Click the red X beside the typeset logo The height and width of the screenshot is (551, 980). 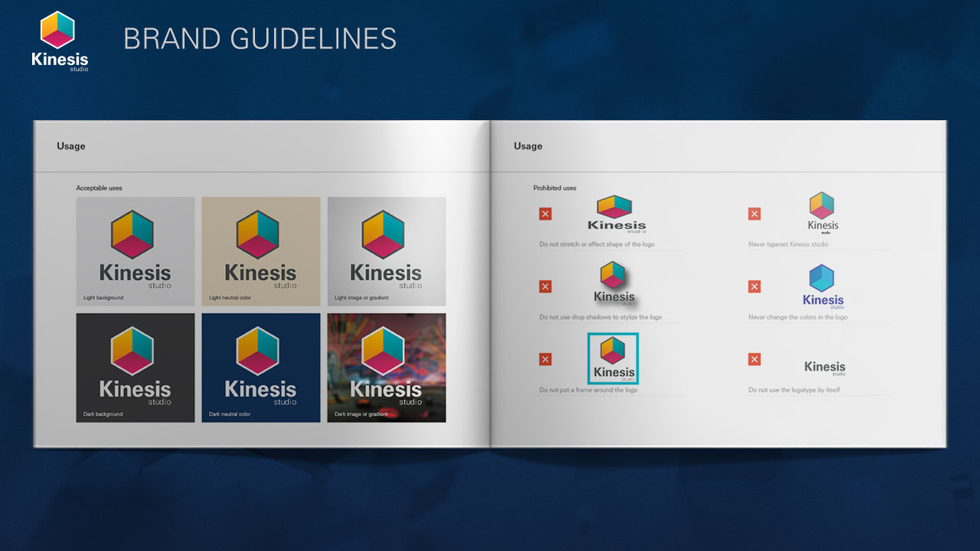tap(754, 214)
